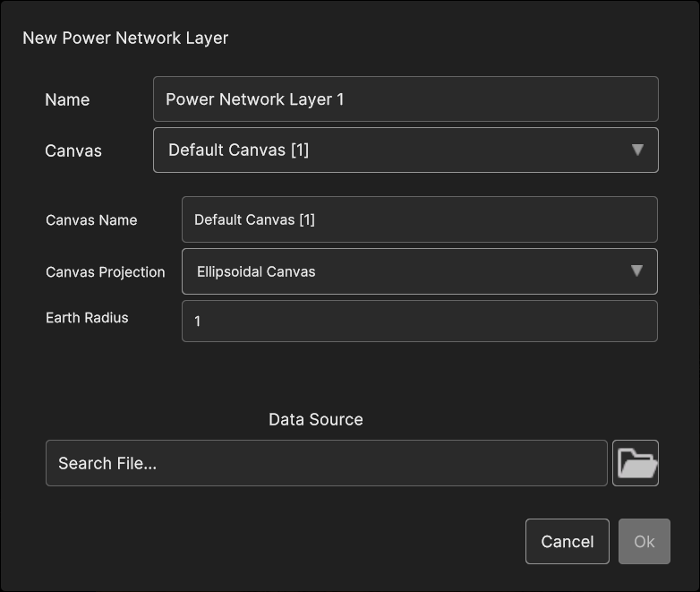Click the Canvas Name label
This screenshot has height=592, width=700.
tap(91, 220)
